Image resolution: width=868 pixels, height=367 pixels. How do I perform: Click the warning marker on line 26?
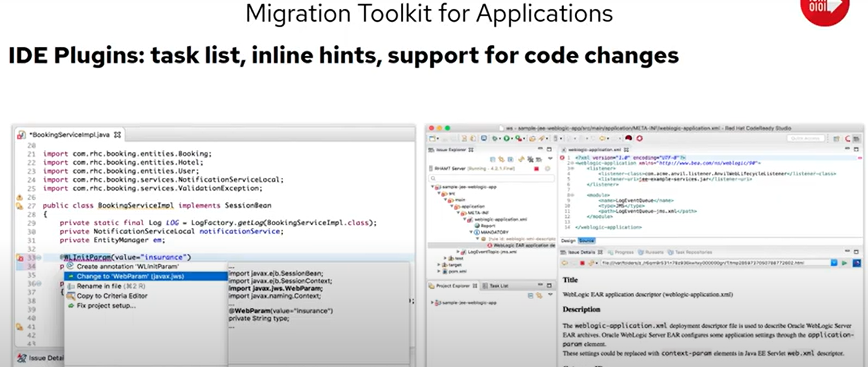(20, 197)
